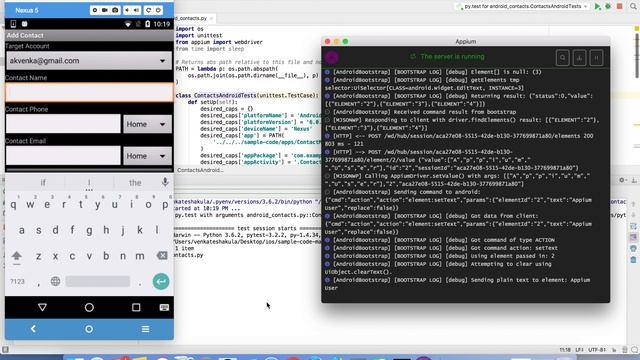640x360 pixels.
Task: Open the Contact Phone type Home dropdown
Action: tap(147, 124)
